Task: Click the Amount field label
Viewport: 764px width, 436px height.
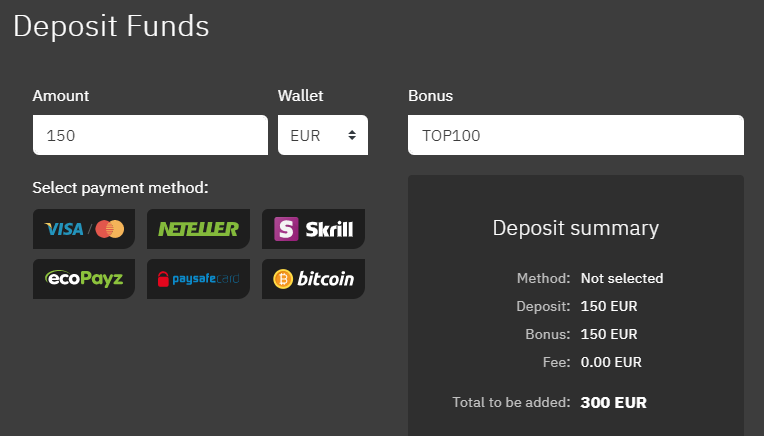Action: pos(60,95)
